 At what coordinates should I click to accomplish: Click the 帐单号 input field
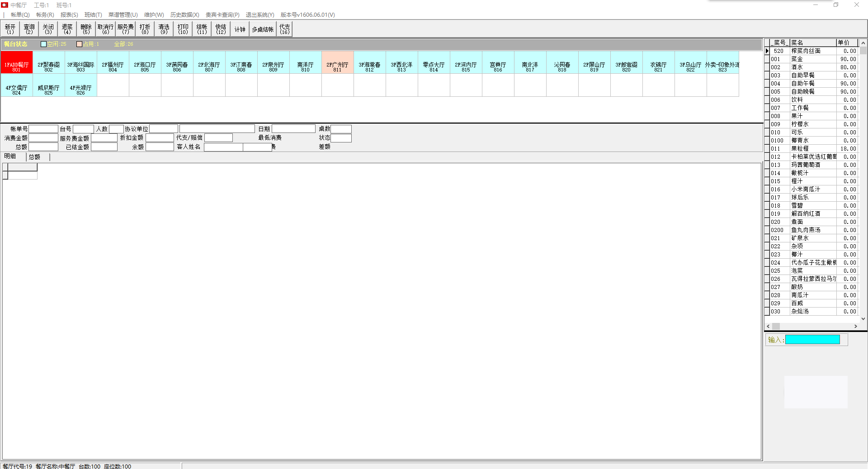(x=43, y=129)
